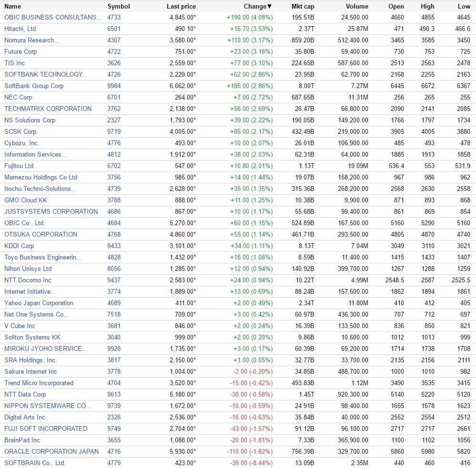476x468 pixels.
Task: Open SoftBank Group Corp quote
Action: (34, 86)
